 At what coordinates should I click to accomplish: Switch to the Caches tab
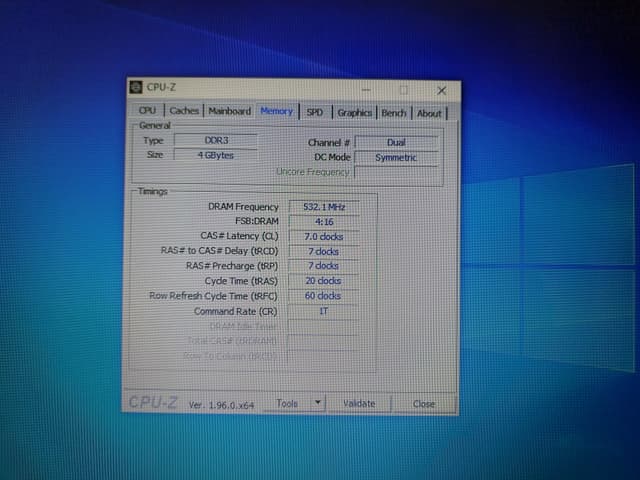pos(184,111)
